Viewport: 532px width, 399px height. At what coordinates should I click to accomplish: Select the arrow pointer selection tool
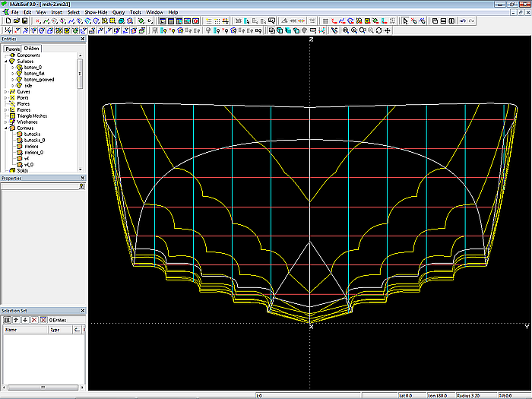tap(404, 21)
